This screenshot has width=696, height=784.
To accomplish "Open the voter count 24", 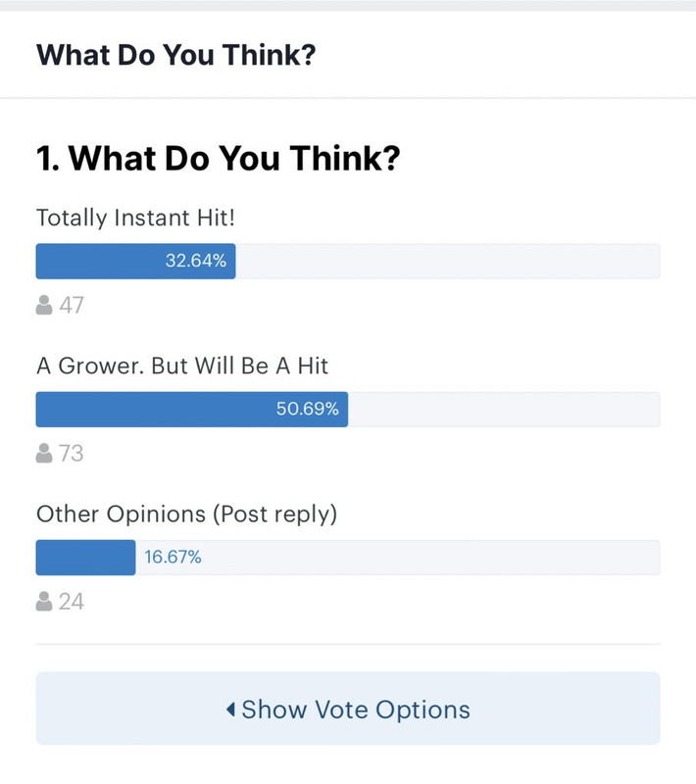I will point(71,602).
